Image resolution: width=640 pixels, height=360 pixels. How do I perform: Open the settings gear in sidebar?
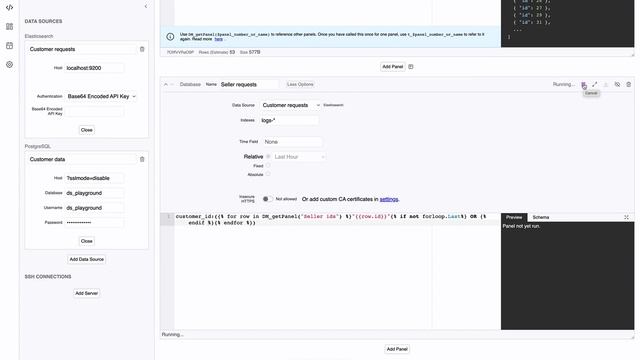pyautogui.click(x=9, y=64)
